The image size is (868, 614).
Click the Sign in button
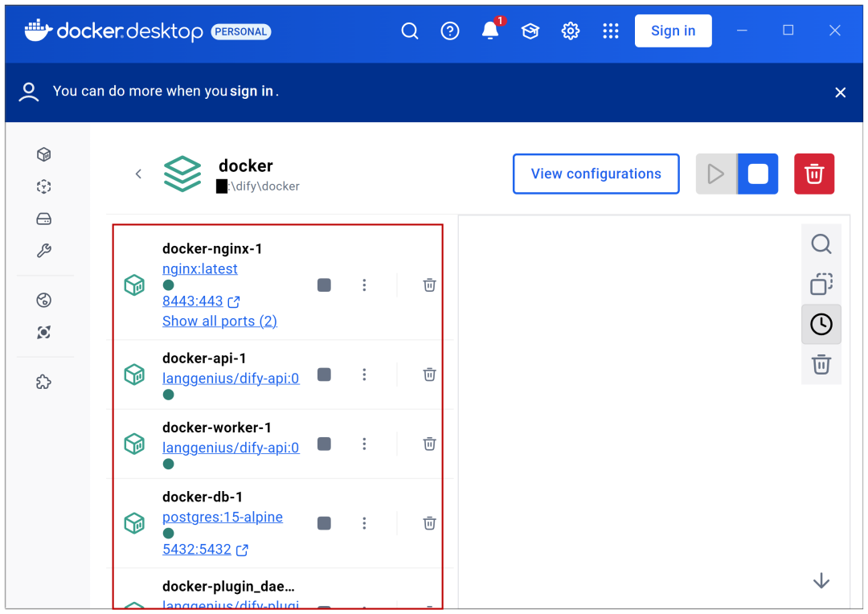674,31
